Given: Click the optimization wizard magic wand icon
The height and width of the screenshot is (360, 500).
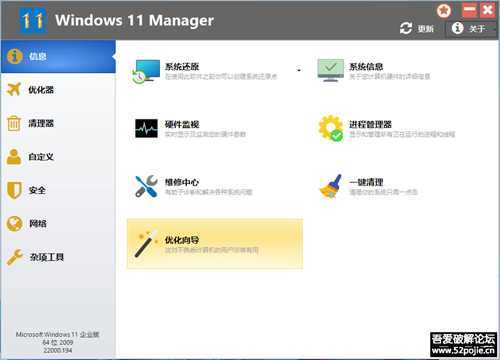Looking at the screenshot, I should [146, 244].
